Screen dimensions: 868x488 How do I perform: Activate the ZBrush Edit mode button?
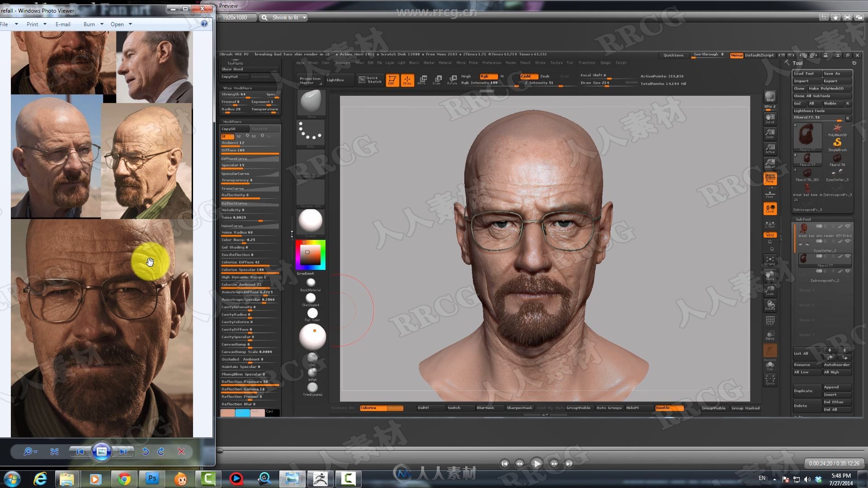(392, 80)
